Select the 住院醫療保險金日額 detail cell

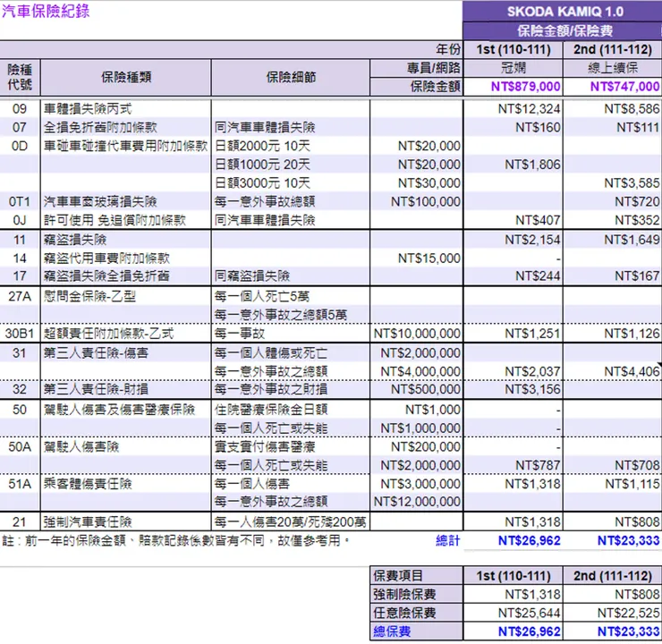coord(291,410)
